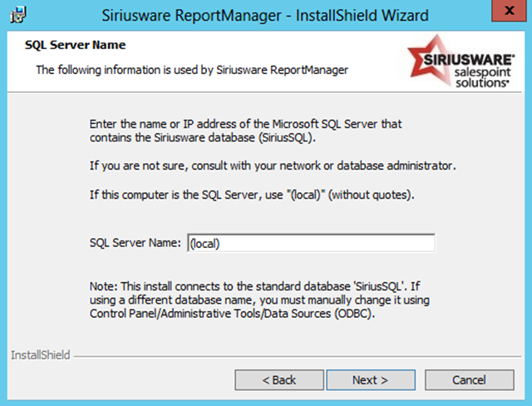The image size is (532, 406).
Task: Click the 'If you are not sure' line
Action: coord(273,166)
